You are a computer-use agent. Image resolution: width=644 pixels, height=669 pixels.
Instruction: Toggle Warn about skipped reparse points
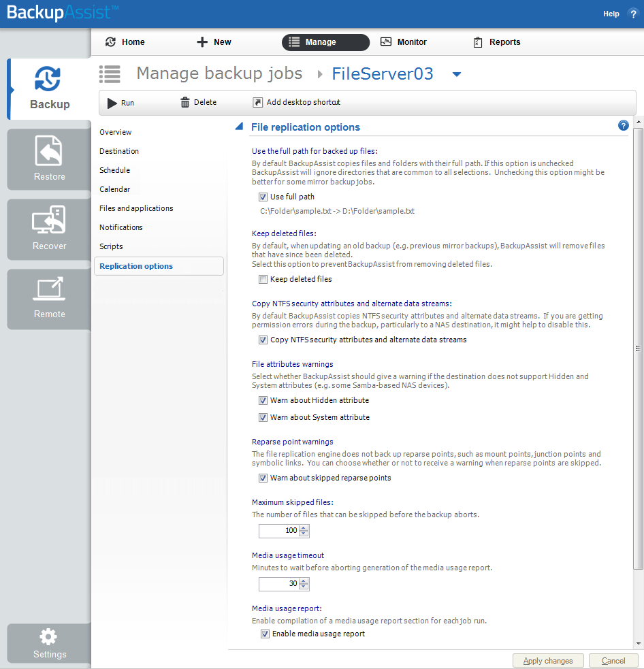[x=263, y=478]
